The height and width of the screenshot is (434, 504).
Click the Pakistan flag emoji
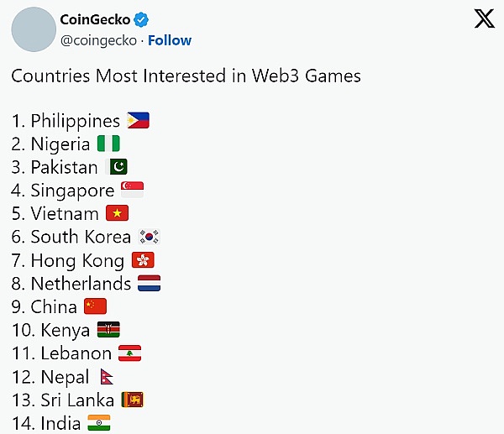point(117,167)
